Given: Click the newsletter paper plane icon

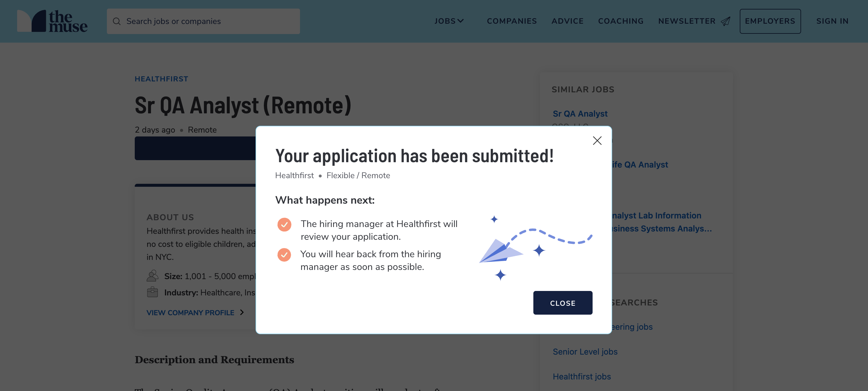Looking at the screenshot, I should (726, 21).
